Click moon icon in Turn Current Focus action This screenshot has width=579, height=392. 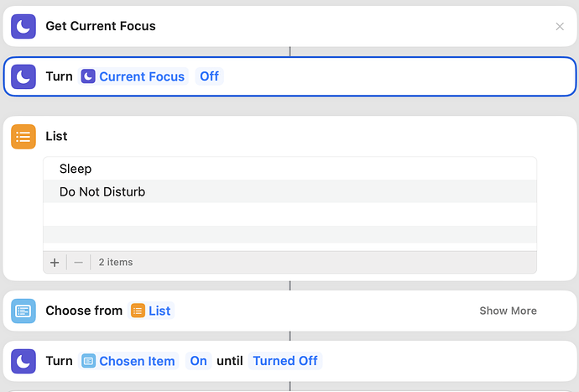click(x=23, y=76)
